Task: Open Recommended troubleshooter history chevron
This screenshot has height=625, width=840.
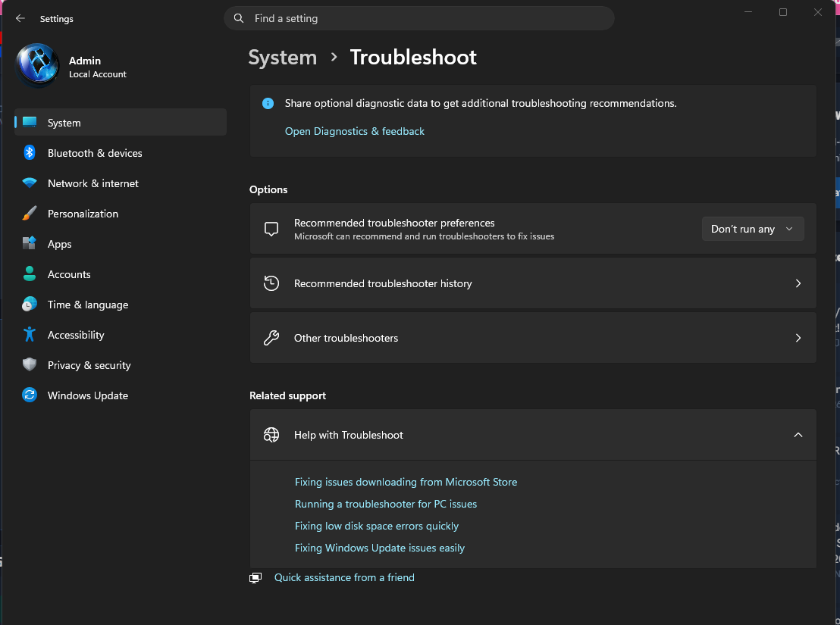Action: (798, 283)
